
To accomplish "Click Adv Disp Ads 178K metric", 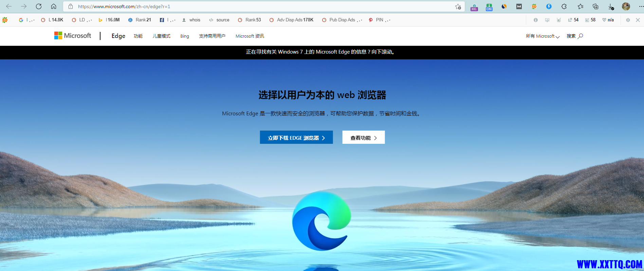I will pyautogui.click(x=292, y=20).
